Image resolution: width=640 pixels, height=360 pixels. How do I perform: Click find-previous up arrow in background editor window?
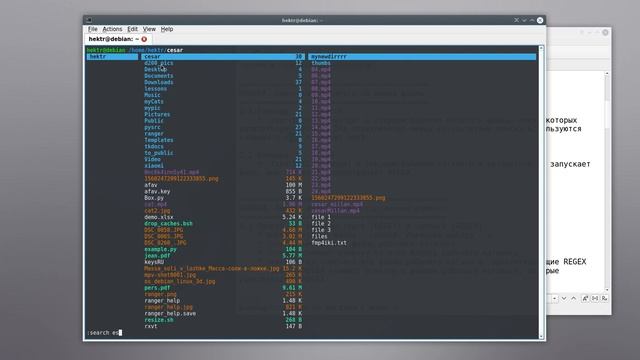(573, 298)
